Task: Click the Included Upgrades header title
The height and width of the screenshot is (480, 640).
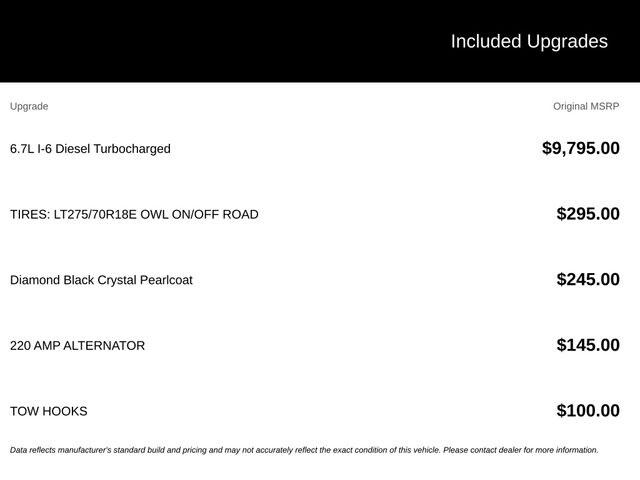Action: coord(529,42)
